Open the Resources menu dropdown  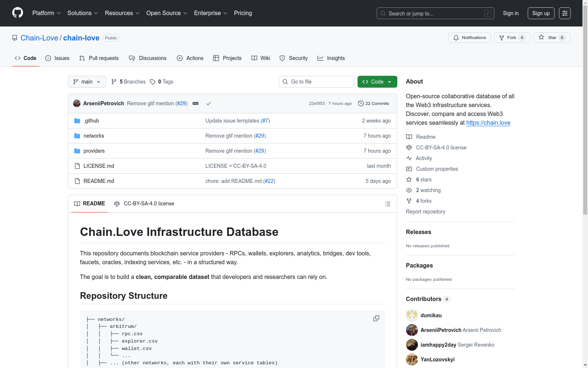click(x=122, y=13)
